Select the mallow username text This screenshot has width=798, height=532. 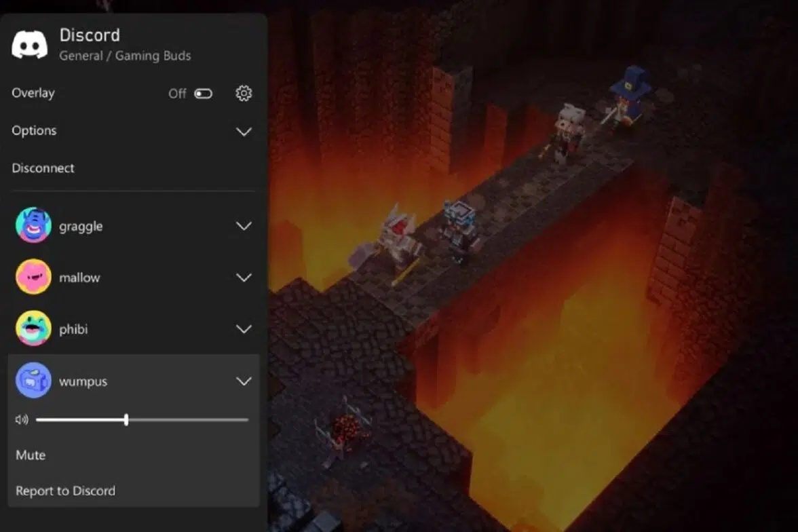(x=79, y=278)
